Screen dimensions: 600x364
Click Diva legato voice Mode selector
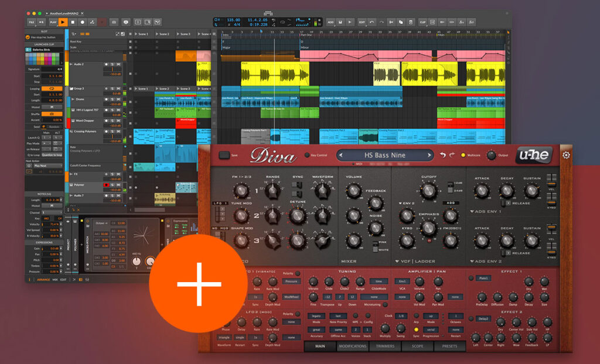316,316
